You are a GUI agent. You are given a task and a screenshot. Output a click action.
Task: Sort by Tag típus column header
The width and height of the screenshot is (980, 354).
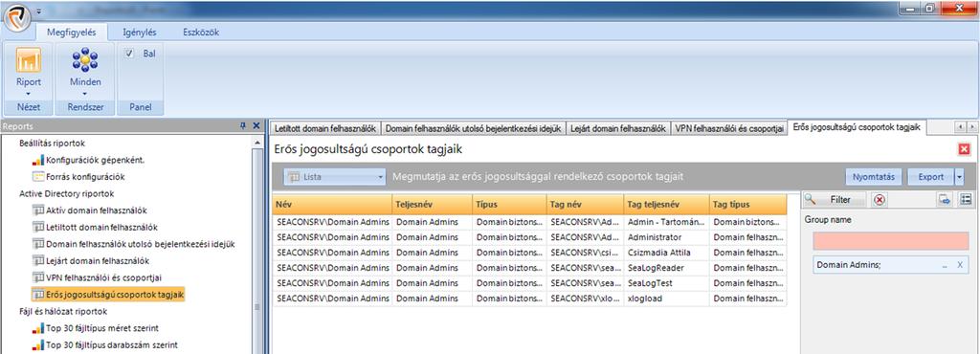tap(748, 204)
